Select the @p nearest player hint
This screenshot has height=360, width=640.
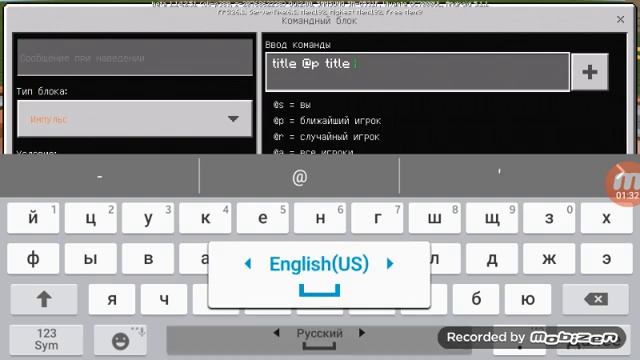click(327, 121)
